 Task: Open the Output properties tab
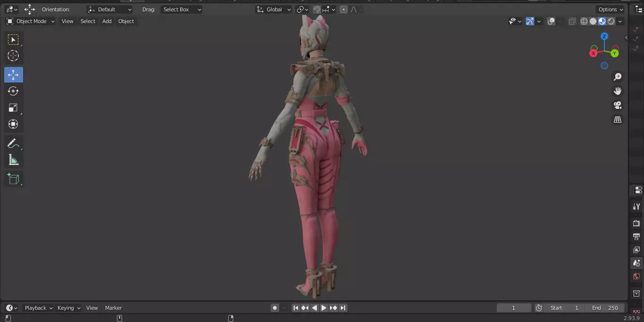(636, 236)
